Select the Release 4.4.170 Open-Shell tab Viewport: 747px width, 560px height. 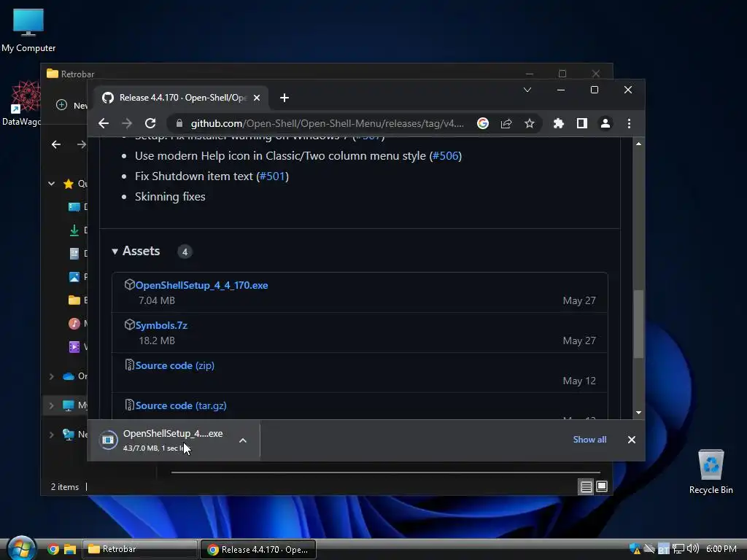click(x=181, y=98)
